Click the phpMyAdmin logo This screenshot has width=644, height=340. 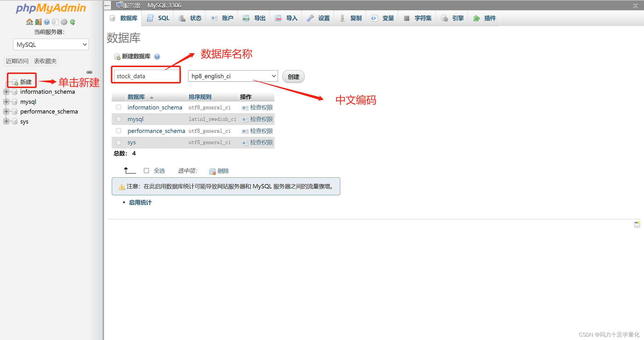coord(51,8)
